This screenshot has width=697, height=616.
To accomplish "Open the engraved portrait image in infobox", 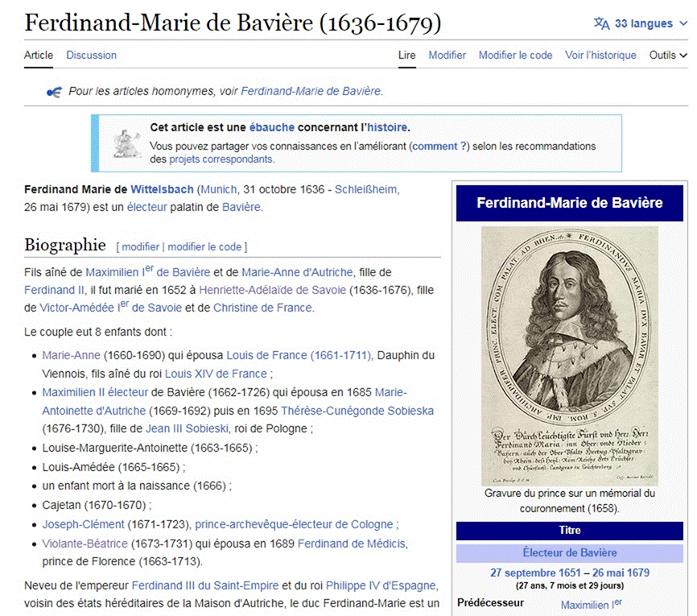I will pos(569,356).
